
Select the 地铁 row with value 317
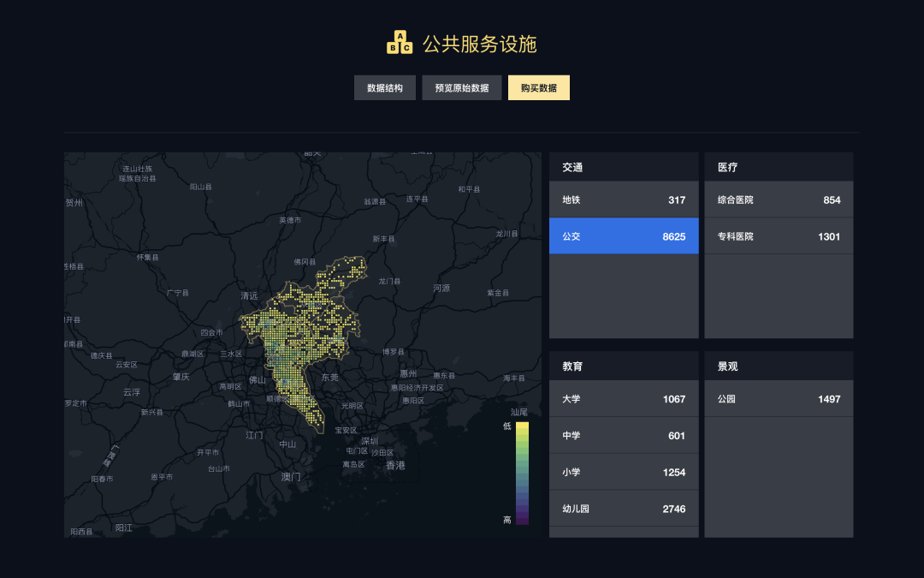click(x=624, y=200)
